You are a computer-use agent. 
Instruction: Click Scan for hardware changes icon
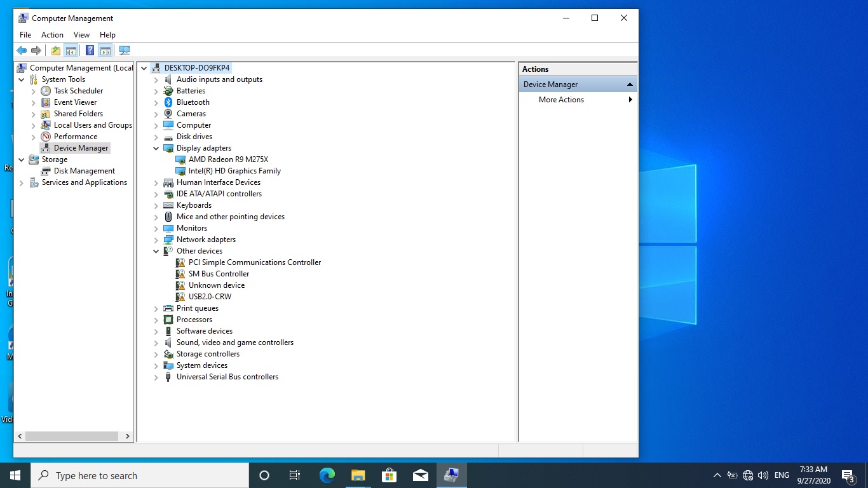125,51
